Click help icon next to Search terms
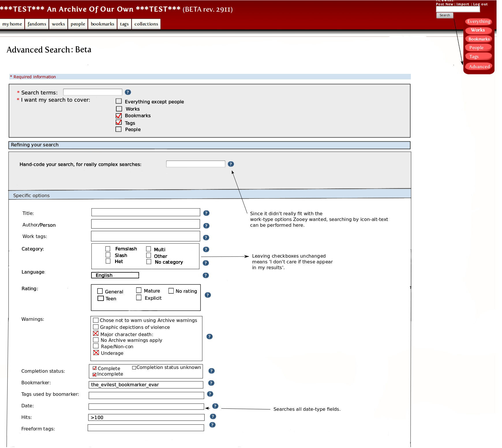The height and width of the screenshot is (448, 502). pos(128,92)
